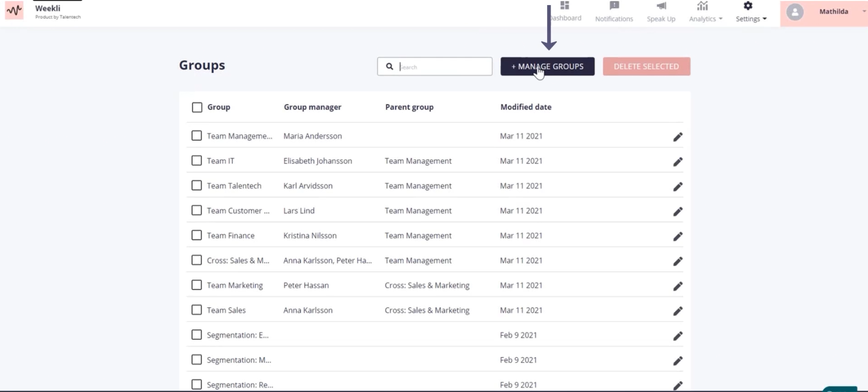Click the Delete Selected button
The width and height of the screenshot is (868, 392).
tap(646, 66)
